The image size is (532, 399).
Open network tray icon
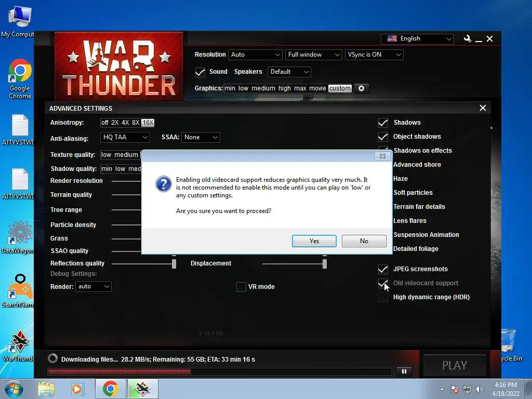(x=467, y=389)
